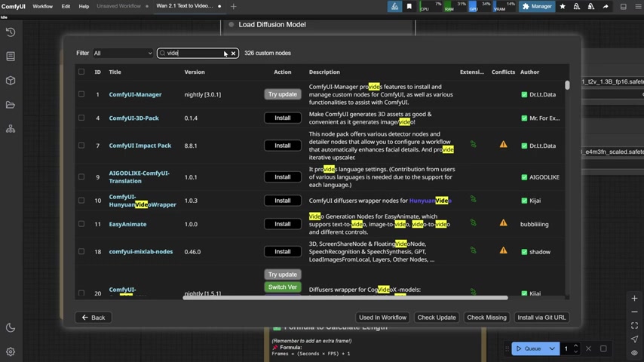The image size is (644, 362).
Task: Open the node tree hierarchy sidebar icon
Action: point(11,129)
